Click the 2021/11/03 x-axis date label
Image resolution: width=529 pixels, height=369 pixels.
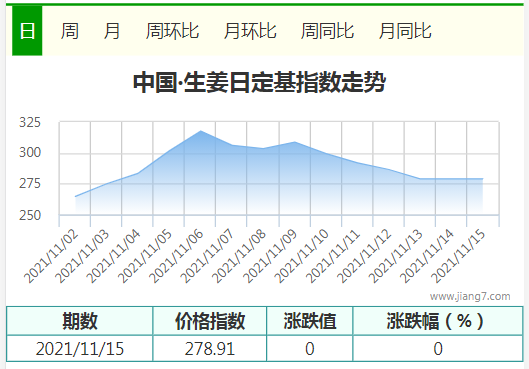[82, 256]
